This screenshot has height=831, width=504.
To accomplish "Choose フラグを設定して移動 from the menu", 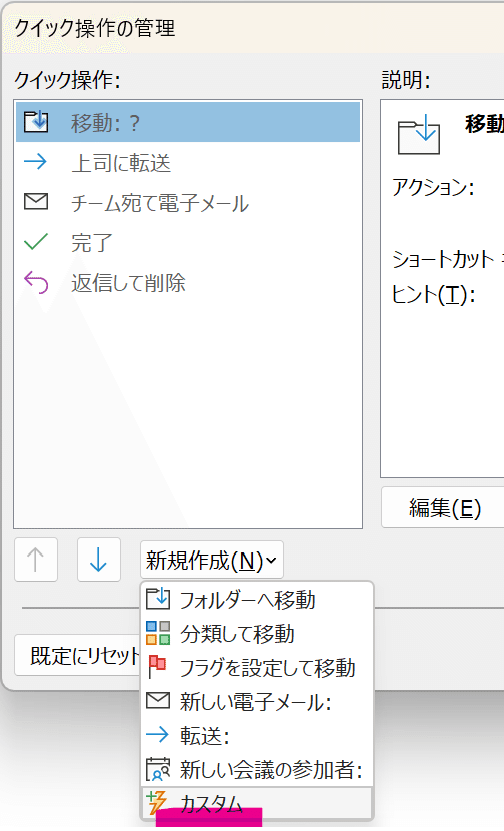I will 257,667.
